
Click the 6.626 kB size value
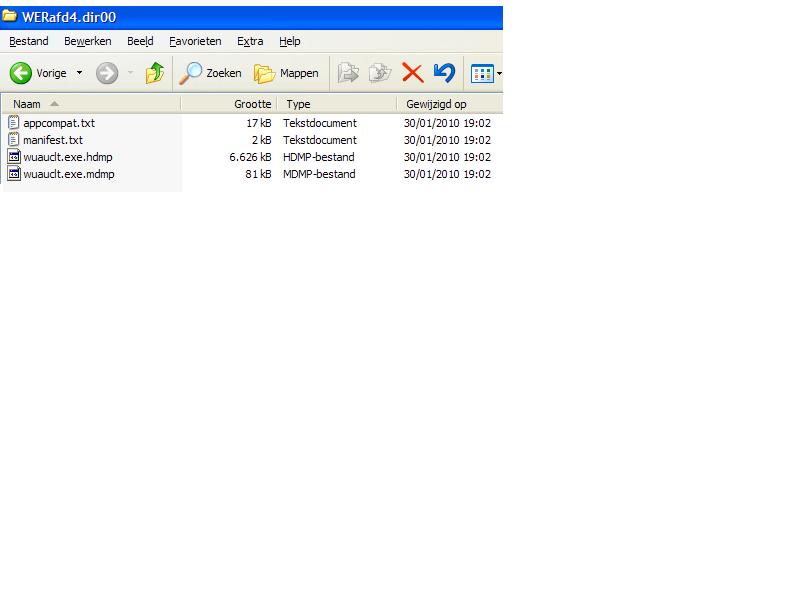coord(250,157)
